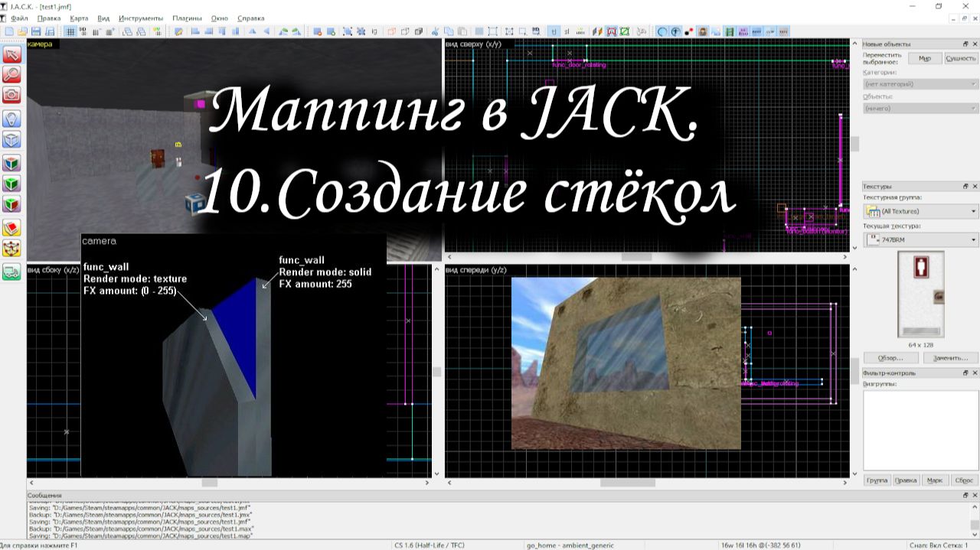The image size is (980, 550).
Task: Select the Path (truck) tool
Action: pyautogui.click(x=11, y=272)
